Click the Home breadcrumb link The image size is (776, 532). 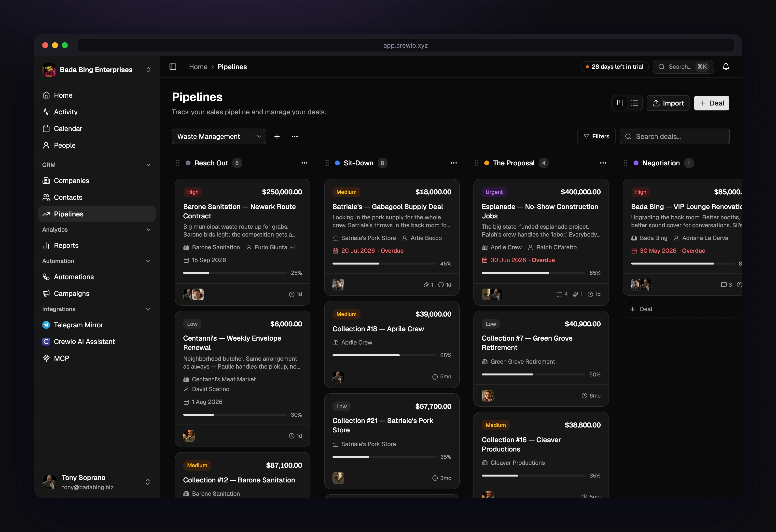point(198,67)
